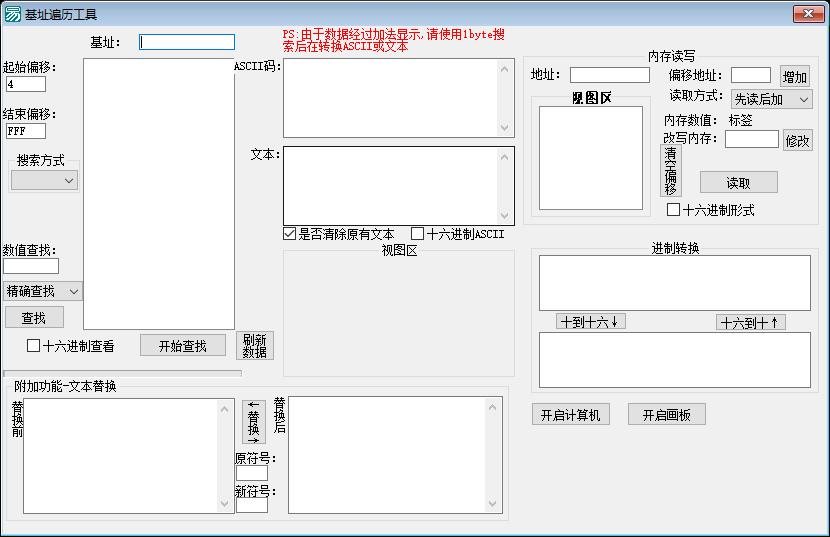Click the 偏移地址 input field

[x=751, y=75]
